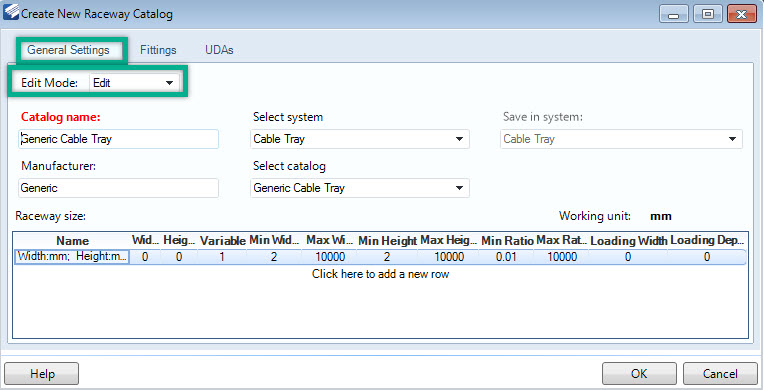764x390 pixels.
Task: Click the Loading Width cell value 0
Action: pos(628,257)
